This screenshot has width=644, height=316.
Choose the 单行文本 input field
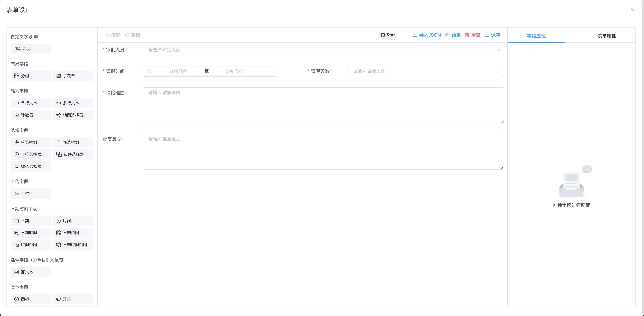[31, 103]
